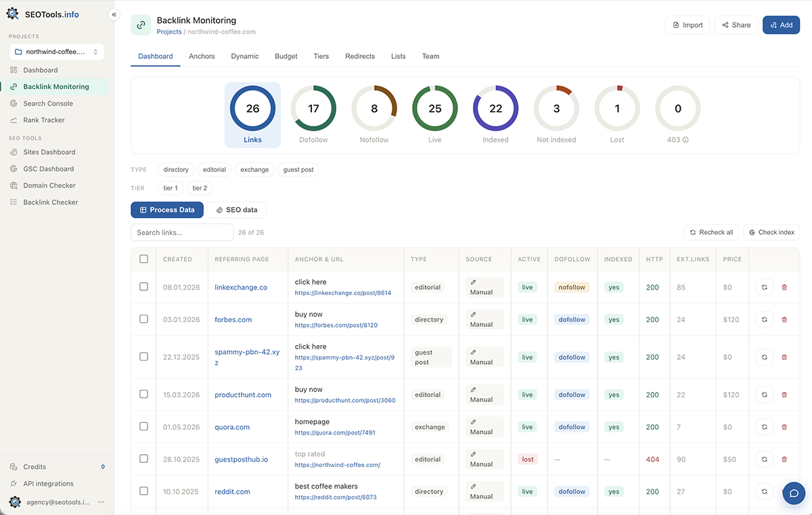Open the forbes.com referring page link
The height and width of the screenshot is (515, 812).
(233, 319)
